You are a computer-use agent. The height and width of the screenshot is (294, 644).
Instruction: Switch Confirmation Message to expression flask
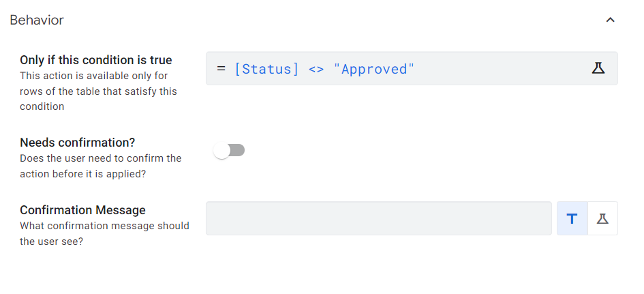point(602,218)
